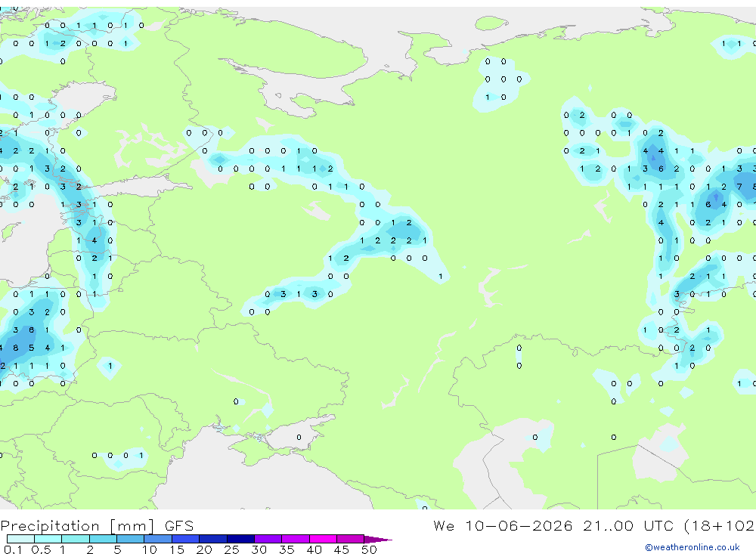Click the 40–45 mm legend color swatch
Viewport: 756px width, 554px height.
[x=323, y=539]
